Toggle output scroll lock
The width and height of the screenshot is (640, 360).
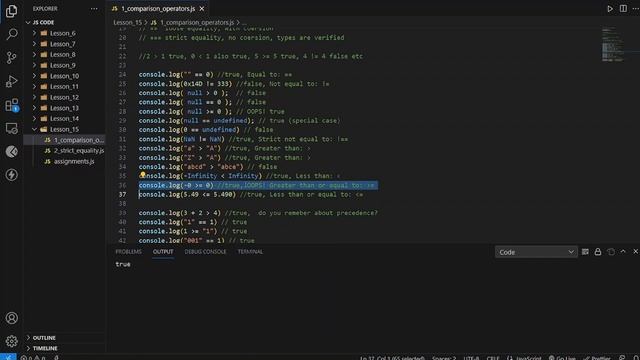click(598, 252)
